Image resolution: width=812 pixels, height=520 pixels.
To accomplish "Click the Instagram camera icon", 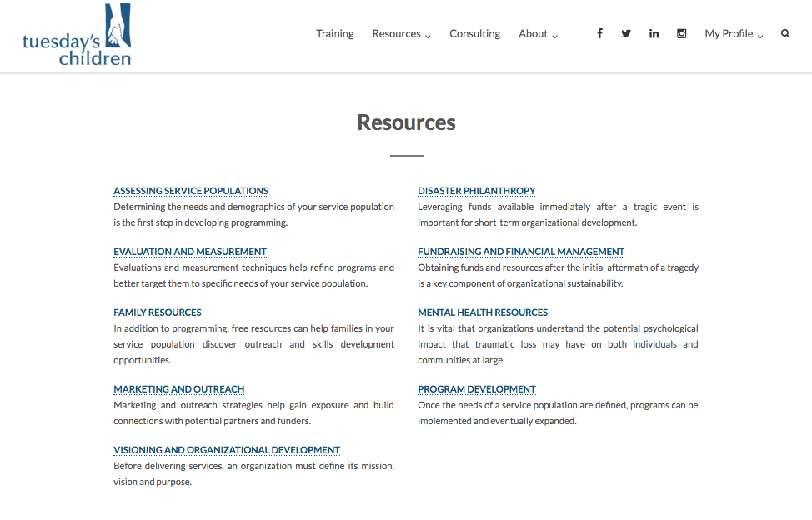I will click(682, 33).
